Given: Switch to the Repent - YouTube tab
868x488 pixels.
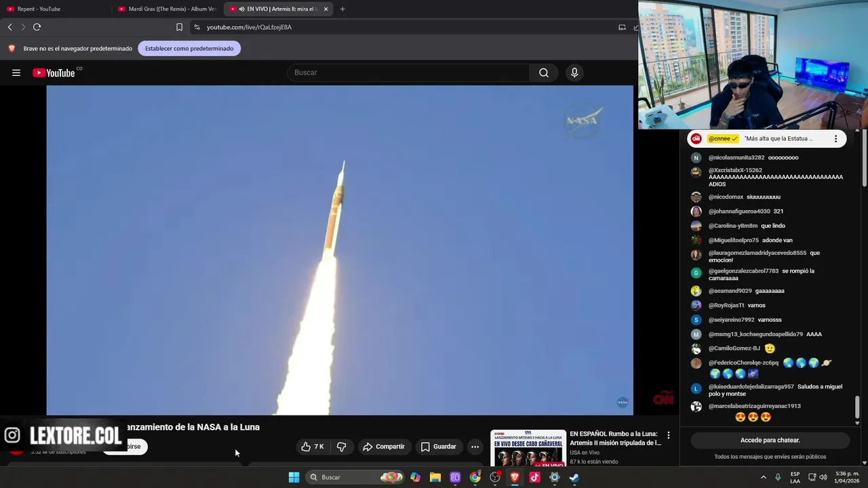Looking at the screenshot, I should pyautogui.click(x=56, y=9).
